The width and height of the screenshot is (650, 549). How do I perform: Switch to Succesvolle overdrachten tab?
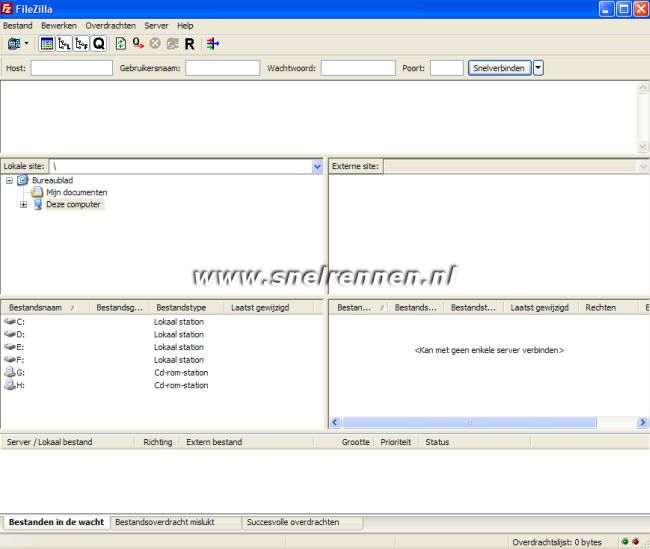[303, 522]
